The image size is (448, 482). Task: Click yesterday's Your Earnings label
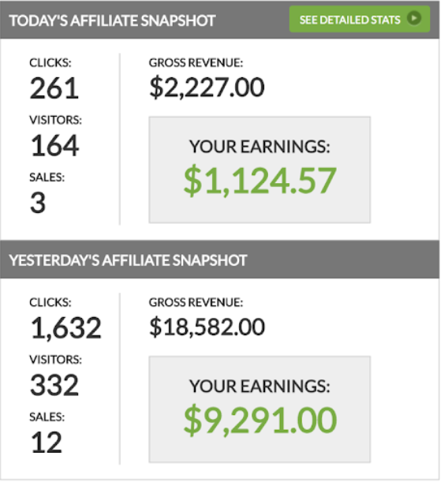(259, 386)
